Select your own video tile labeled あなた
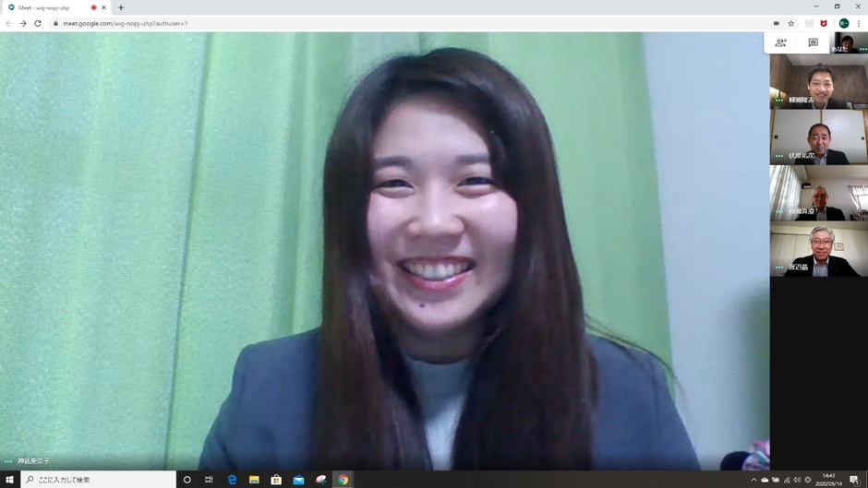The height and width of the screenshot is (488, 868). click(849, 42)
